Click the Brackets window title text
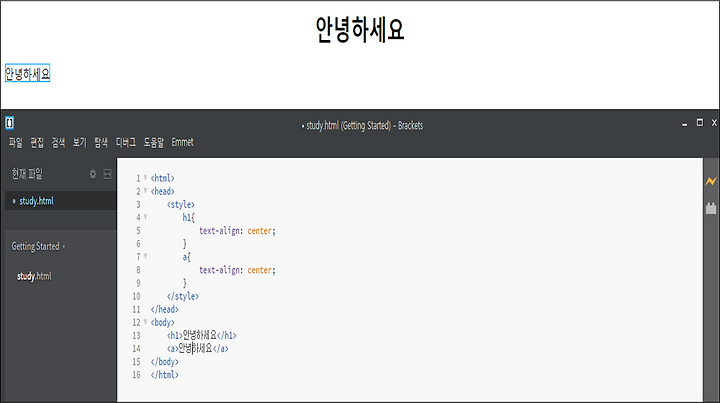Screen dimensions: 720x403 pyautogui.click(x=362, y=125)
